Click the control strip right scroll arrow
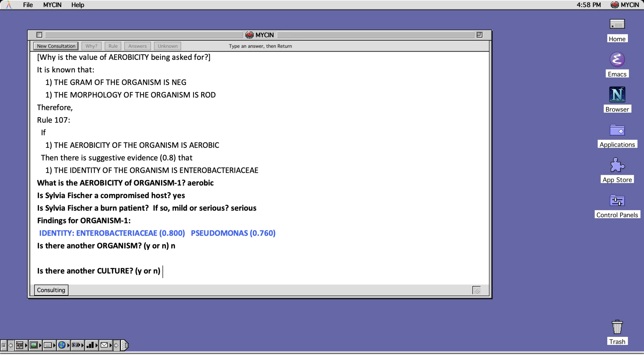 (116, 345)
